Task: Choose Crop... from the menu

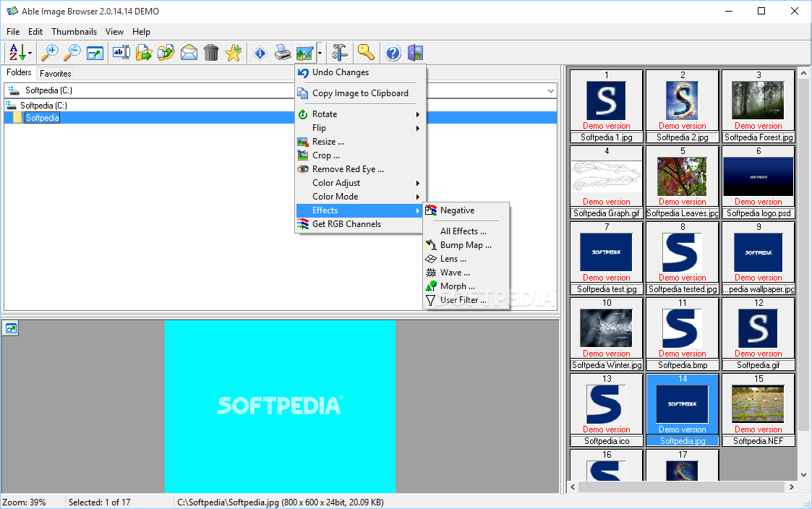Action: pos(360,155)
